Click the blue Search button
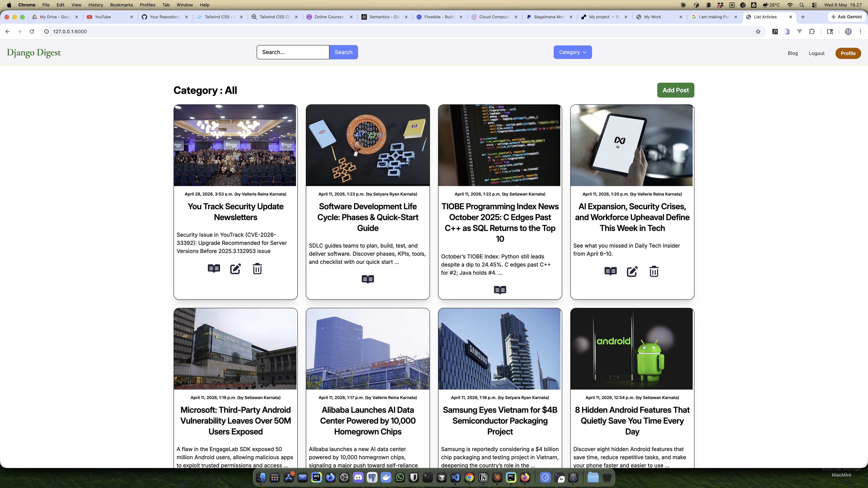The image size is (868, 488). click(x=343, y=52)
